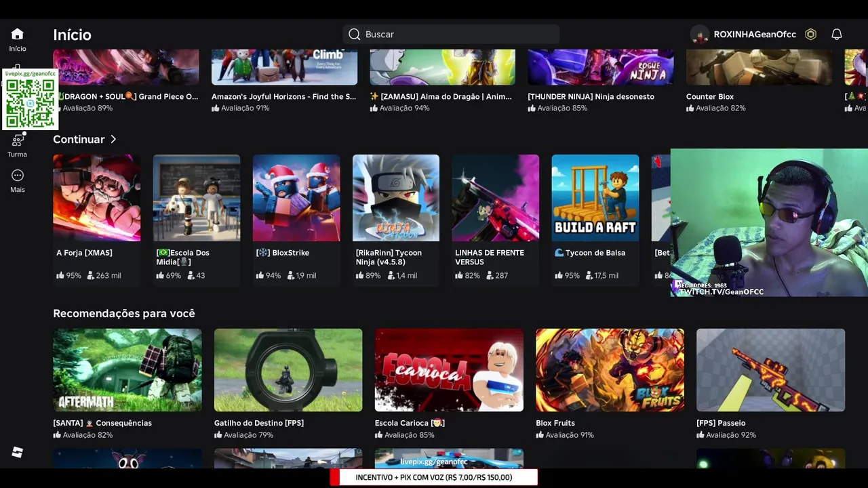Open [FPS] Passeio game thumbnail
Image resolution: width=868 pixels, height=488 pixels.
(770, 370)
